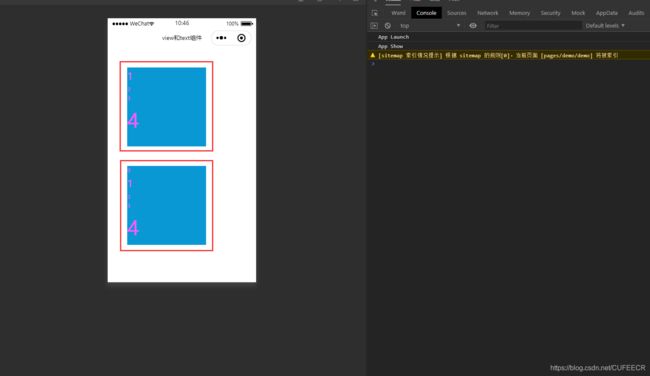The width and height of the screenshot is (650, 376).
Task: Open the Memory tab
Action: 519,13
